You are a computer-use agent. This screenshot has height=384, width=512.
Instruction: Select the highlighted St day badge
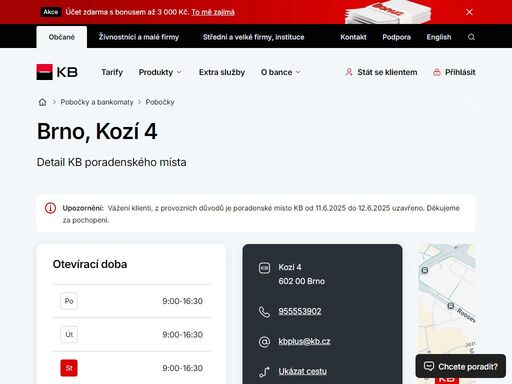click(x=69, y=368)
